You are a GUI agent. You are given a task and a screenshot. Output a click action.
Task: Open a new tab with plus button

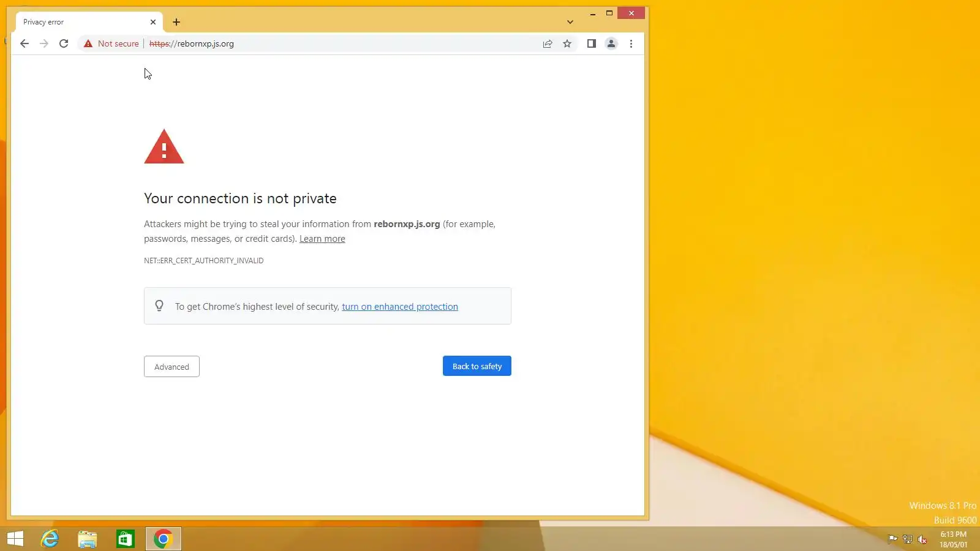tap(176, 22)
